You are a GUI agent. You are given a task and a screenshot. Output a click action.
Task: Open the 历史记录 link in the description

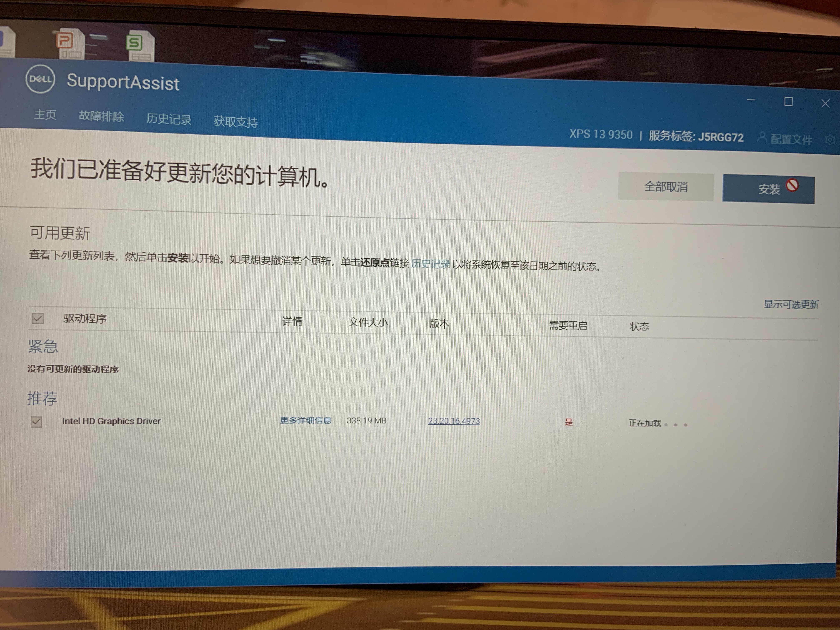pyautogui.click(x=430, y=264)
